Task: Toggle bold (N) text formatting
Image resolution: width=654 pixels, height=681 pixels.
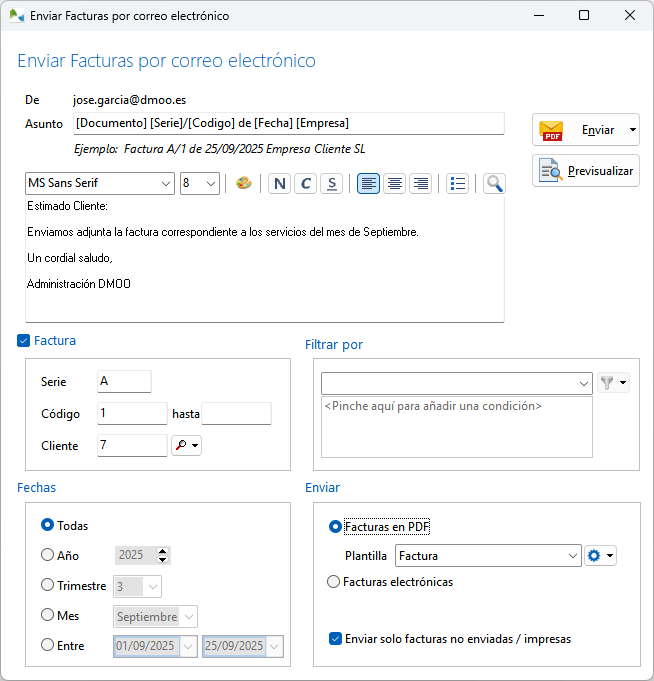Action: [x=279, y=184]
